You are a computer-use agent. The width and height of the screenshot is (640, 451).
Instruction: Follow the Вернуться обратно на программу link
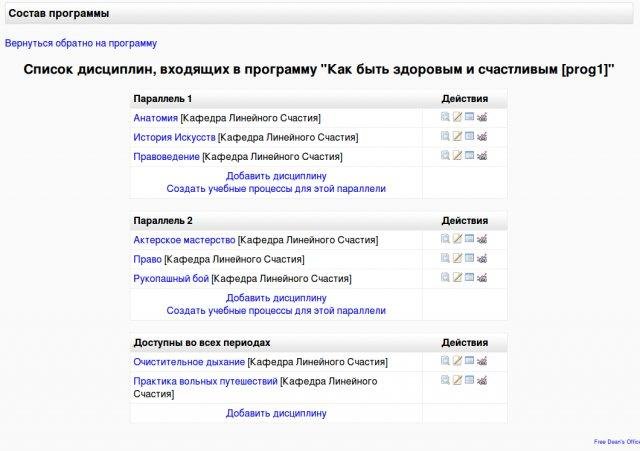point(81,43)
